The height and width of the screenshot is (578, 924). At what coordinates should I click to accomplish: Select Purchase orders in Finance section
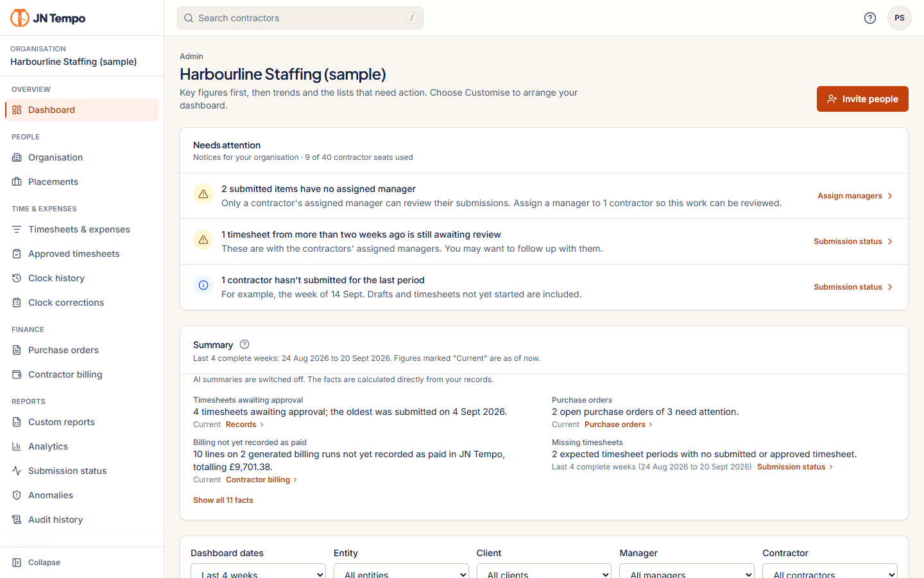pyautogui.click(x=81, y=350)
